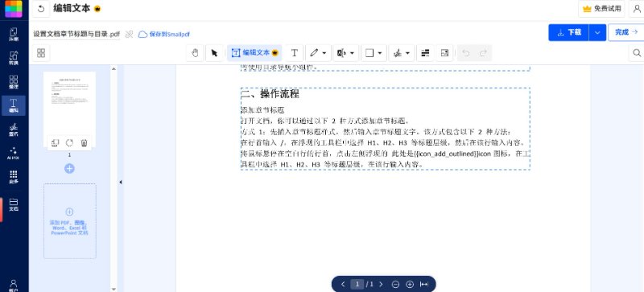Open the AI PDF tool in sidebar
644x292 pixels.
pyautogui.click(x=14, y=153)
